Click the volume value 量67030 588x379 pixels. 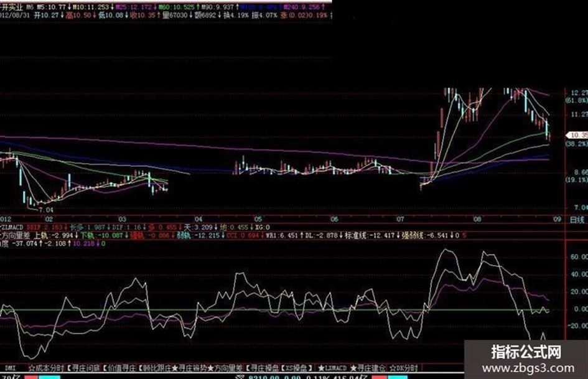[x=175, y=16]
